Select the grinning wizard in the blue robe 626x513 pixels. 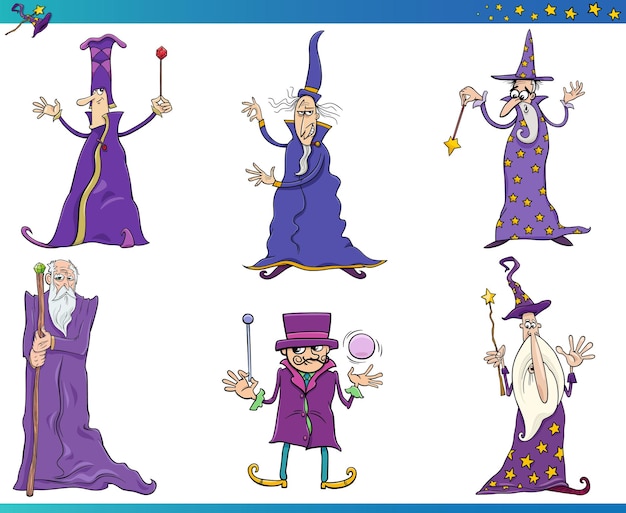coord(313,155)
